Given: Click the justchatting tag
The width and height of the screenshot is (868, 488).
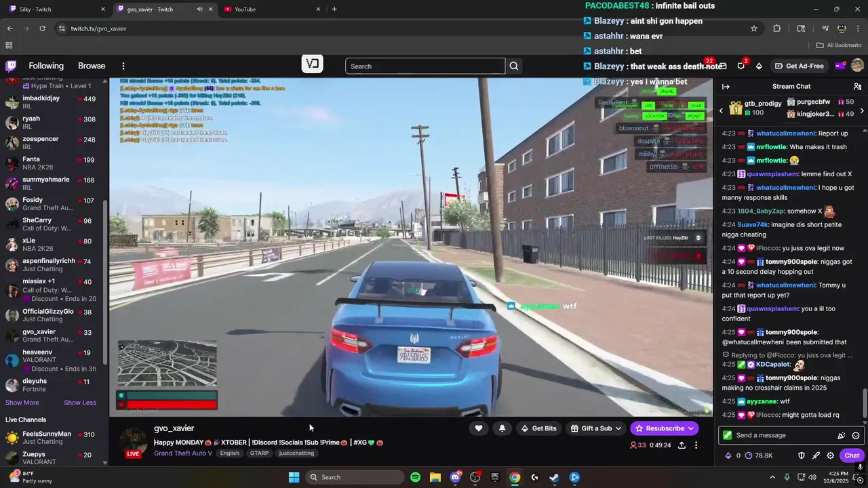Looking at the screenshot, I should [x=296, y=453].
